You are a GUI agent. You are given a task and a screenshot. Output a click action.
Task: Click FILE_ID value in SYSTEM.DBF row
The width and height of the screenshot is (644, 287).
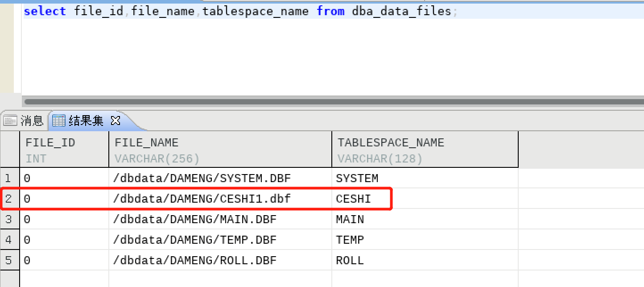(64, 179)
